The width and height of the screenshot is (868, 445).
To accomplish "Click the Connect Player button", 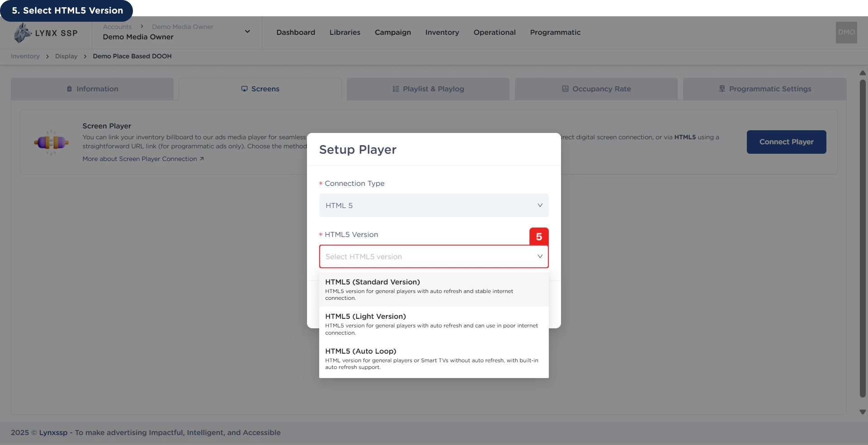I will click(x=786, y=142).
